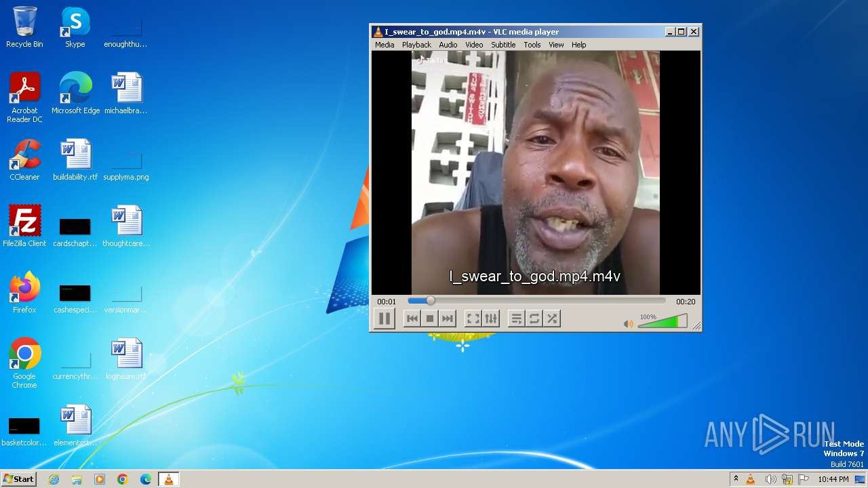Click the VLC video display area
Viewport: 868px width, 488px height.
[x=536, y=173]
